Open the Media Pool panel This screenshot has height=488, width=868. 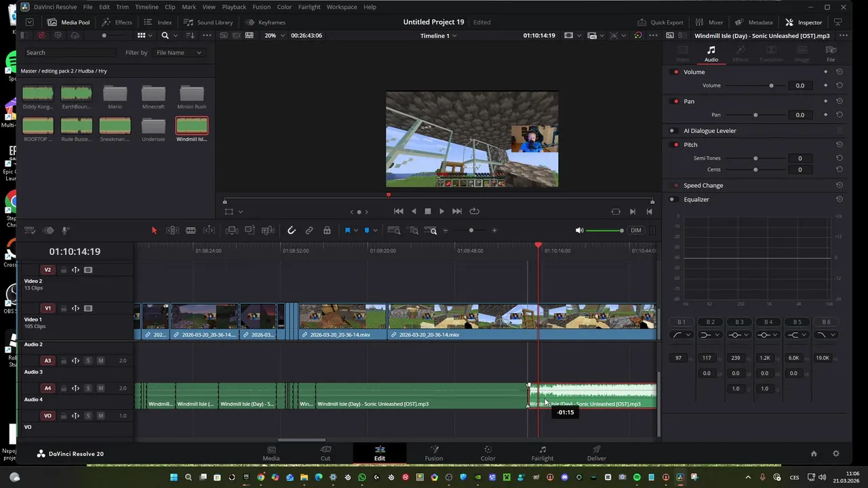click(x=68, y=22)
